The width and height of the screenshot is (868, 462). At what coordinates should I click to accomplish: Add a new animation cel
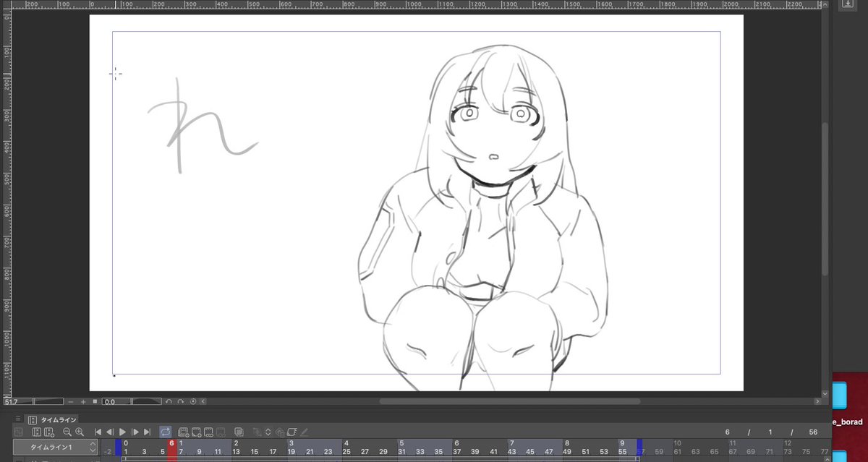[x=196, y=432]
